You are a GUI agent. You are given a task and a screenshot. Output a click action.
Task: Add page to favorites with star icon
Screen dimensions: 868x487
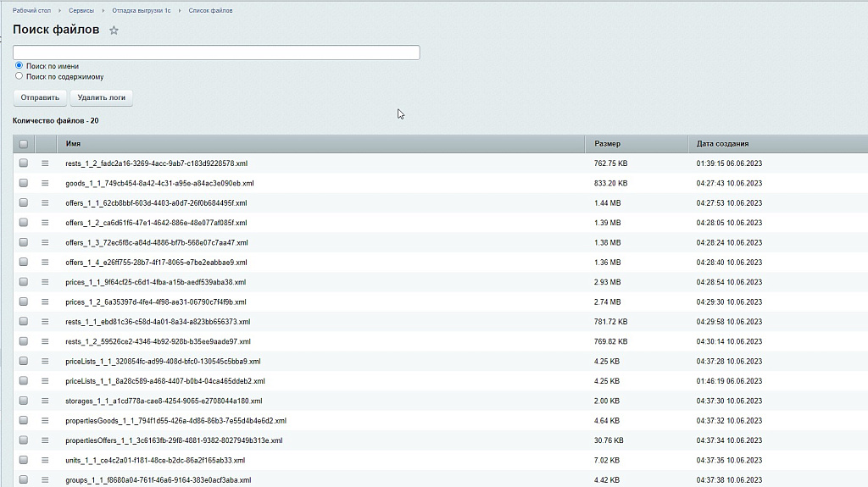tap(114, 30)
